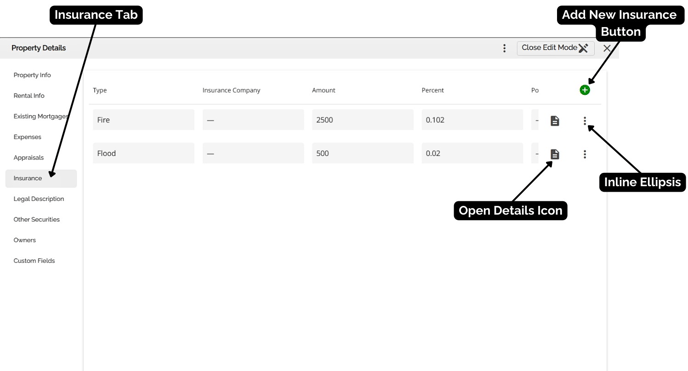Open details document icon for Flood row

pos(555,154)
